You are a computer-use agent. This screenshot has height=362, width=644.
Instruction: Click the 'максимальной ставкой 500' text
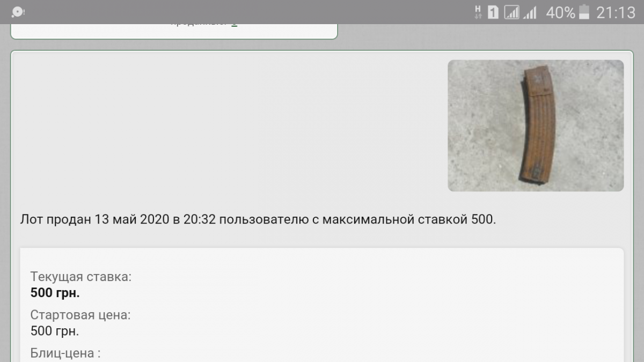coord(408,219)
